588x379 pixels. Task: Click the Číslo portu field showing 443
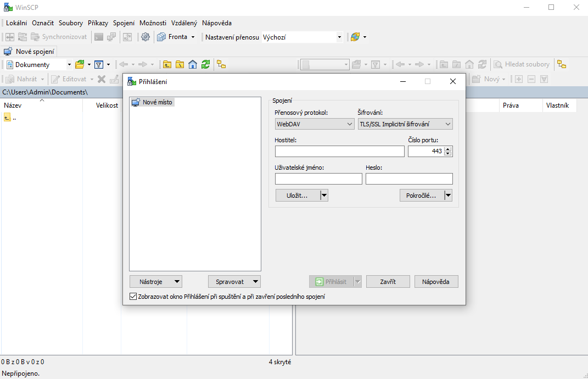pos(426,151)
